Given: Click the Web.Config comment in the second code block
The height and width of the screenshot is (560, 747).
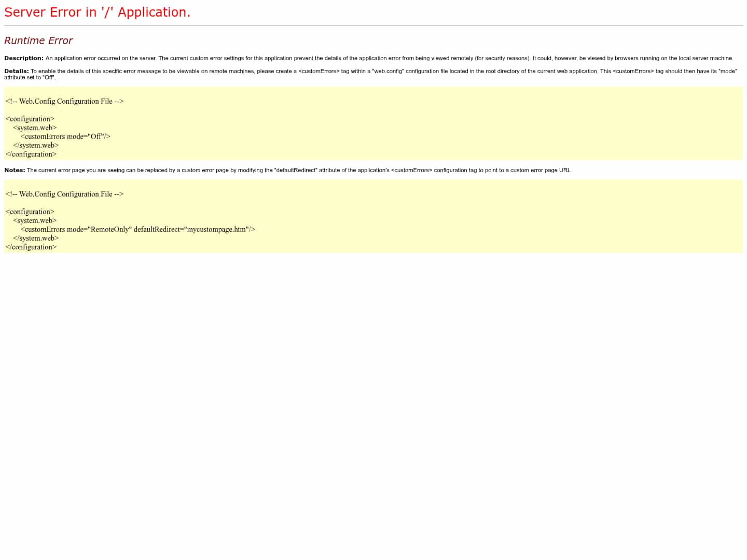Looking at the screenshot, I should point(64,194).
